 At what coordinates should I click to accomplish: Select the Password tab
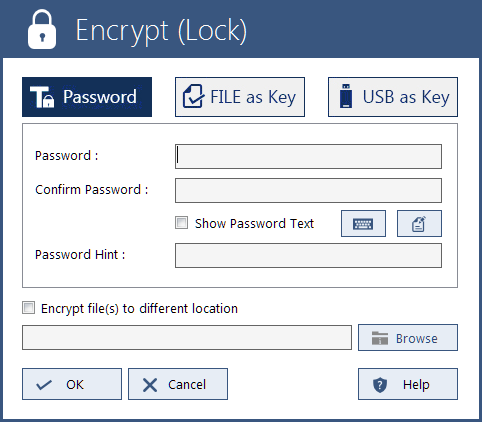87,97
